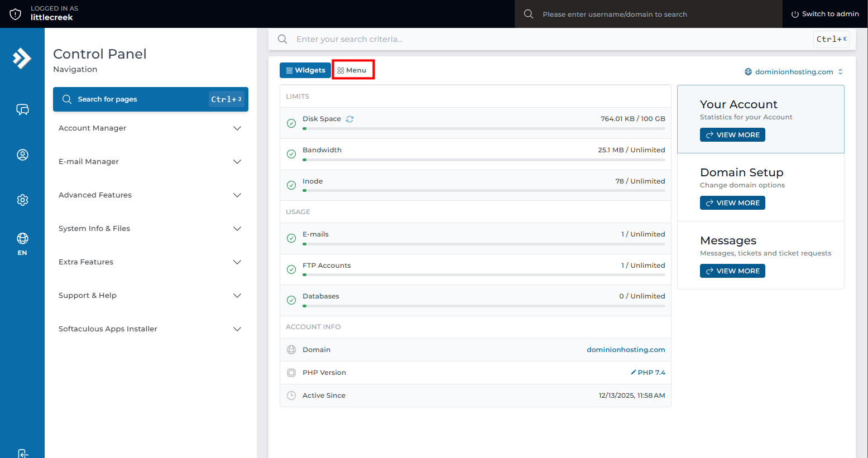Viewport: 868px width, 458px height.
Task: Expand the Softaculous Apps Installer section
Action: (x=150, y=329)
